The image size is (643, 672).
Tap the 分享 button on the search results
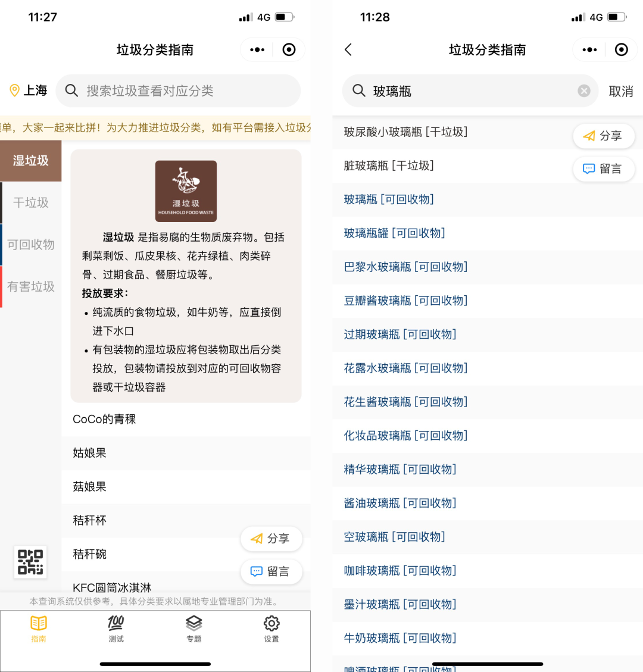coord(603,136)
